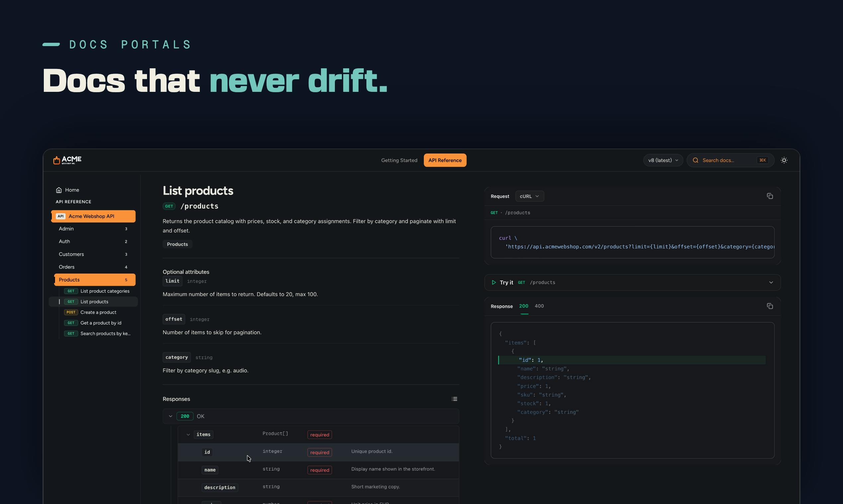Viewport: 843px width, 504px height.
Task: Open the Responses list view icon
Action: click(x=454, y=399)
